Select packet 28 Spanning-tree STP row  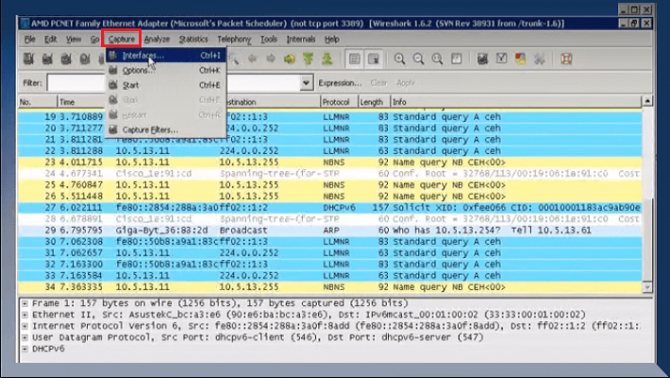tap(330, 219)
